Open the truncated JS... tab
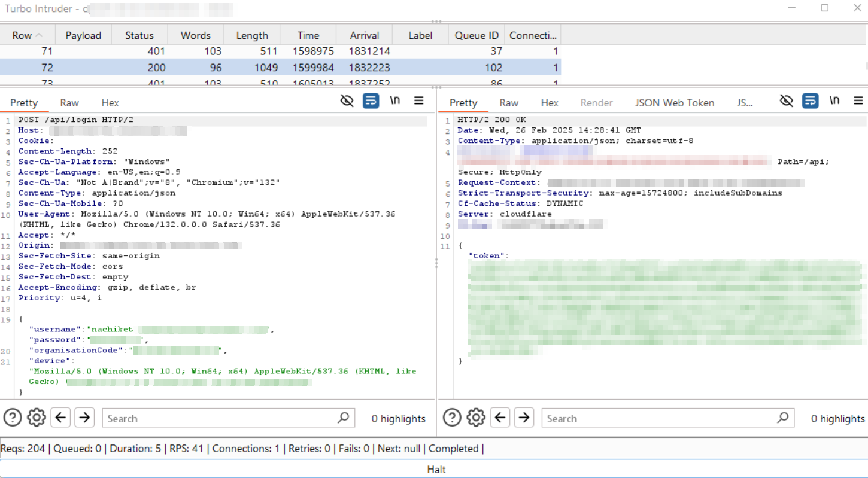This screenshot has width=868, height=478. tap(745, 103)
